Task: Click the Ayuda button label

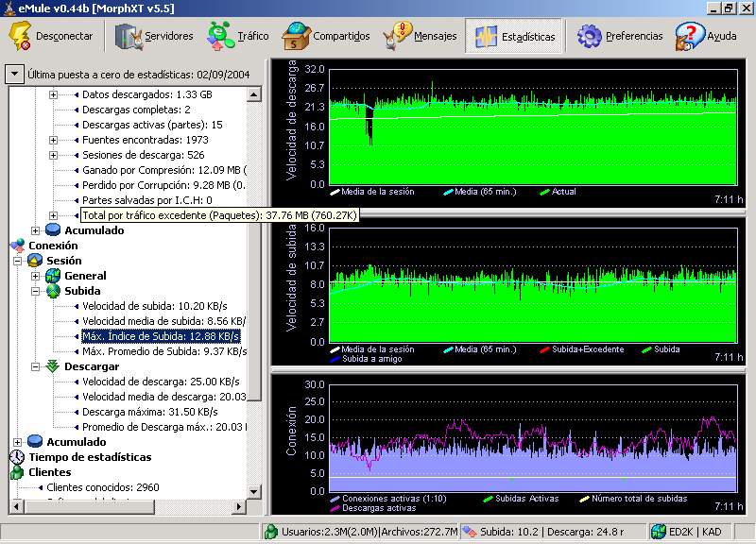Action: click(722, 36)
